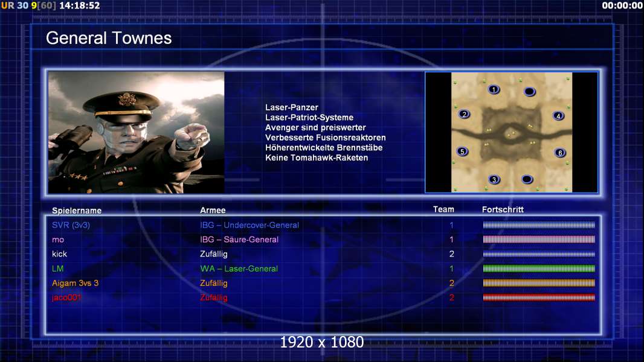
Task: Click team number in LM's row
Action: [451, 268]
